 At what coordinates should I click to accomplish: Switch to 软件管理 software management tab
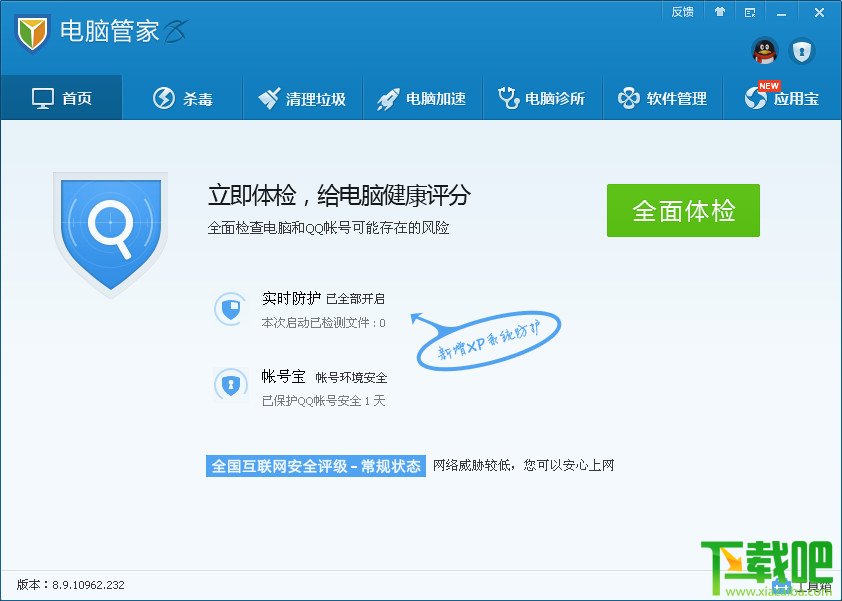point(663,98)
